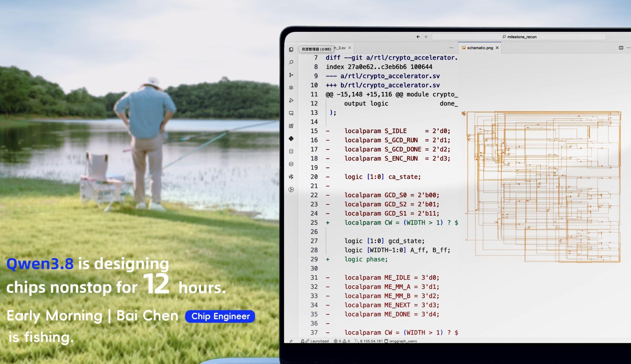Click the removed line "localparam ME_DONE = 3'd4;"
The width and height of the screenshot is (631, 364).
pos(392,314)
